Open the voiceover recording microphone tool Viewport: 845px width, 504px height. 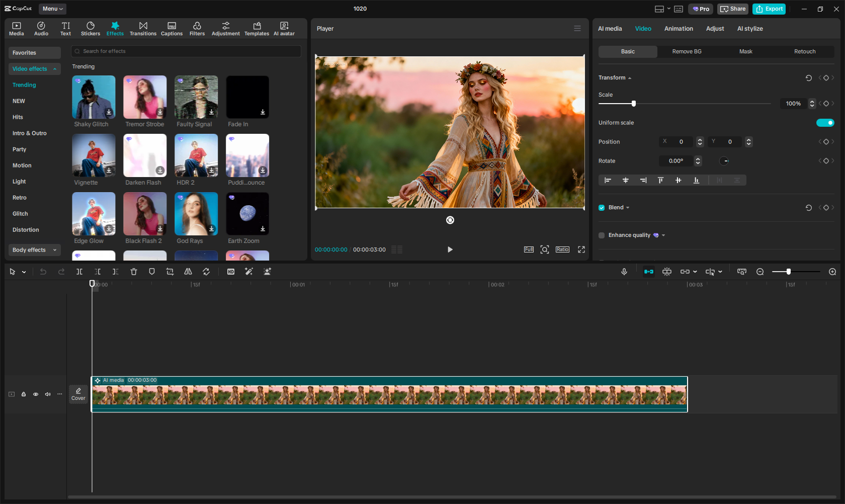coord(624,272)
